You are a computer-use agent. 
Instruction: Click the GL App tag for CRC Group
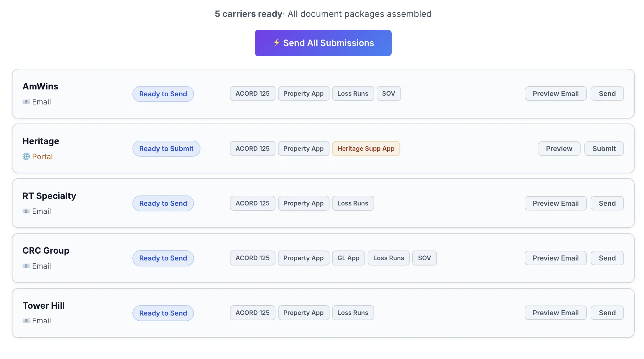348,258
